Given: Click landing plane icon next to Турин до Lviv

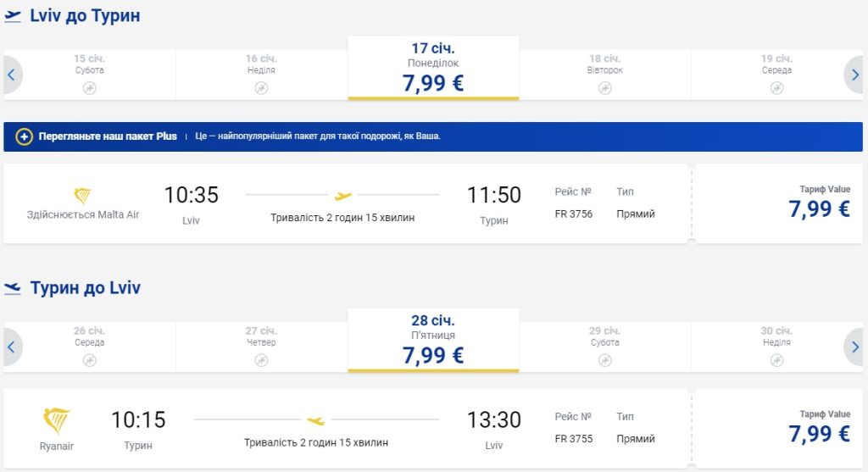Looking at the screenshot, I should tap(13, 289).
